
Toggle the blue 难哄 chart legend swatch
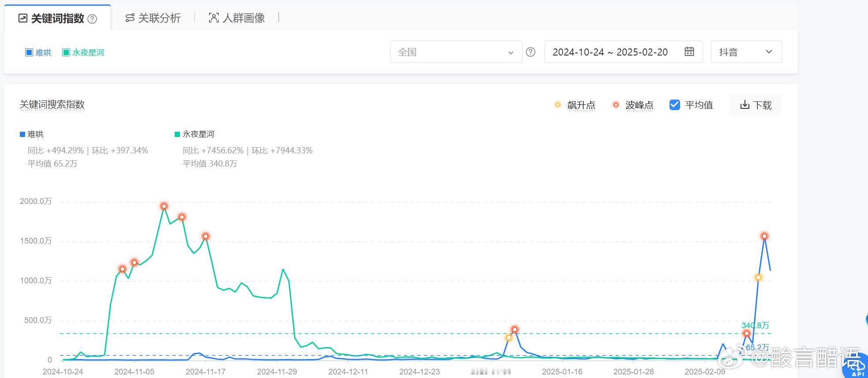22,134
